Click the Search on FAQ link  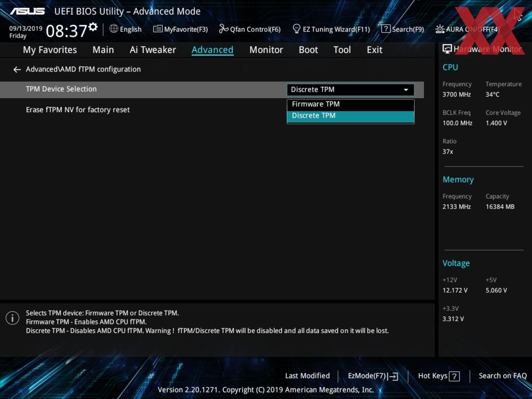pos(503,376)
